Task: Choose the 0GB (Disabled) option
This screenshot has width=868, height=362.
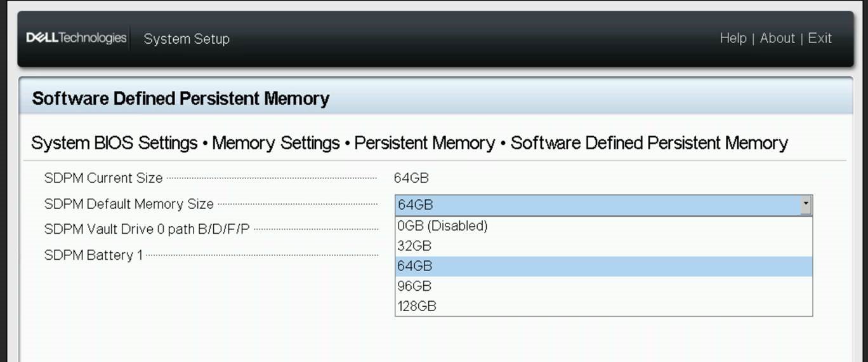Action: [x=442, y=225]
